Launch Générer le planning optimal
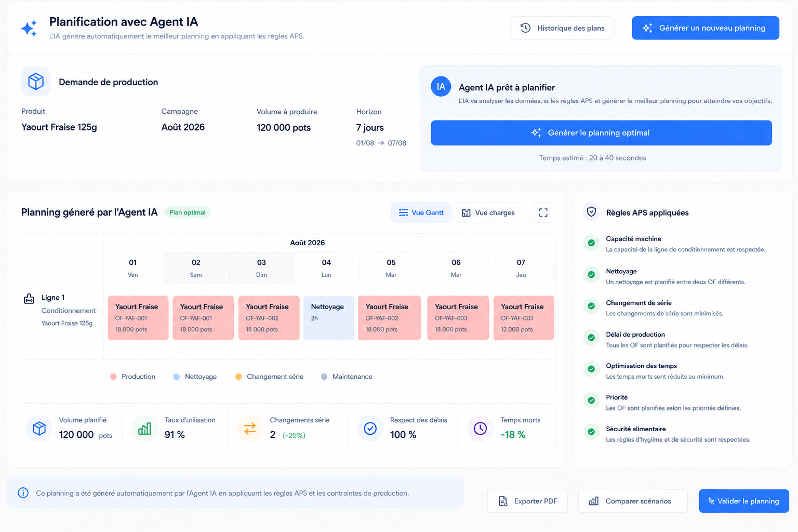Viewport: 798px width, 532px height. 601,133
